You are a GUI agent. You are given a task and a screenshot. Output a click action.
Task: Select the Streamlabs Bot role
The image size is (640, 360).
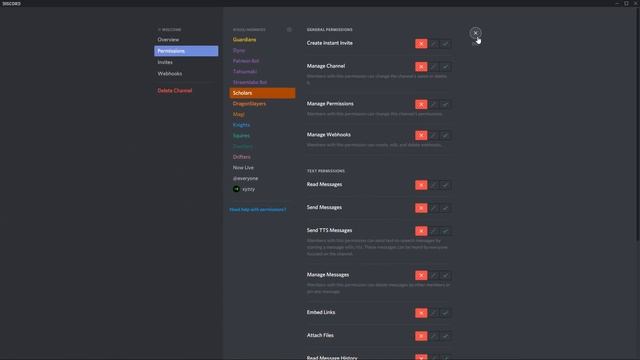point(262,82)
